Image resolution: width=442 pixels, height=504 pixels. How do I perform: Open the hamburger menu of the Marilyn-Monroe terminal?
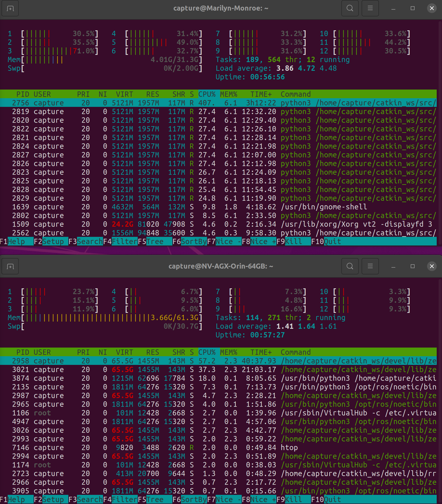(x=370, y=8)
